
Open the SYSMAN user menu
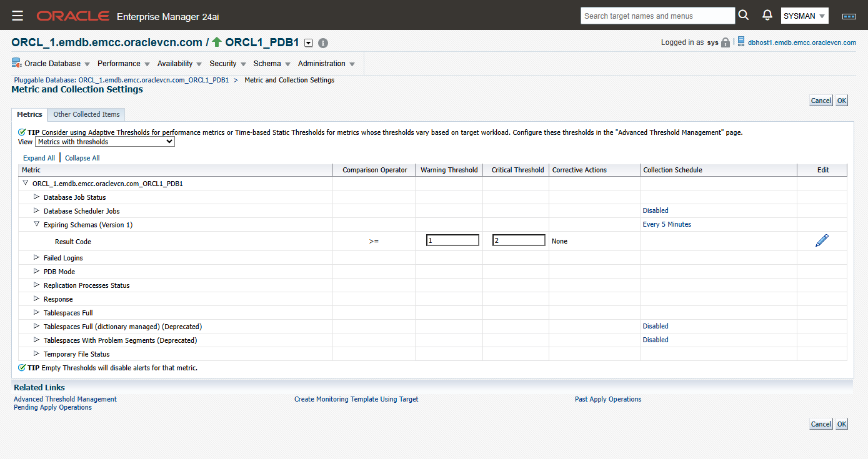(x=805, y=16)
